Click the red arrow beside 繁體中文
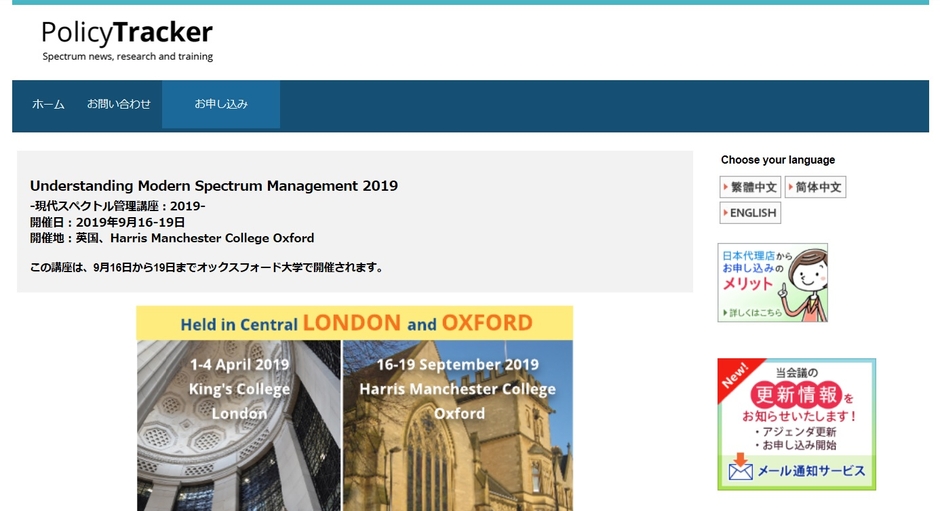The image size is (940, 511). pos(726,187)
